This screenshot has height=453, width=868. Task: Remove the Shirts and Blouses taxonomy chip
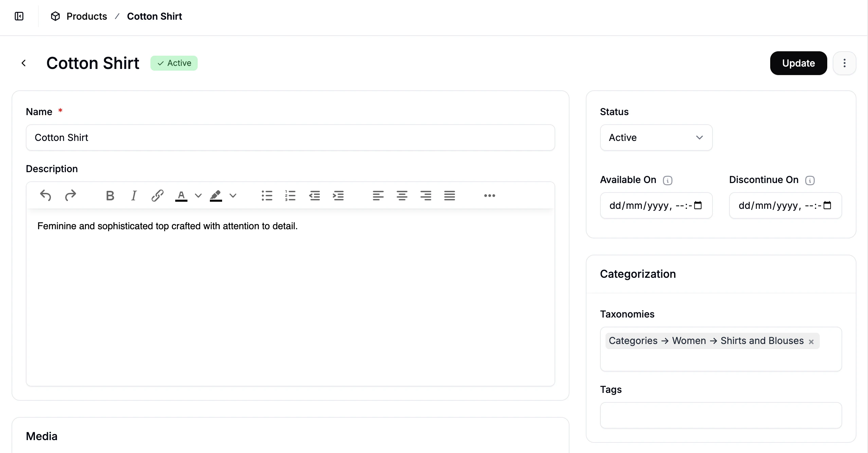tap(811, 341)
